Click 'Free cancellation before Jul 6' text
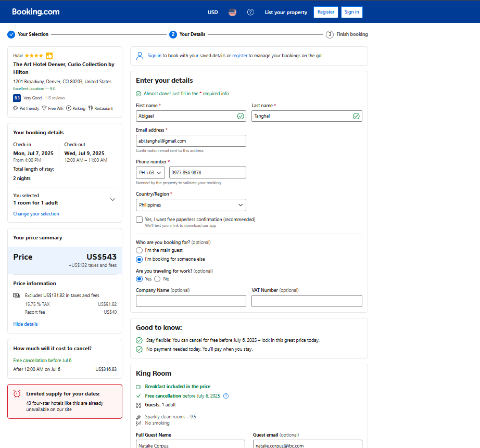The width and height of the screenshot is (480, 448). [x=42, y=361]
